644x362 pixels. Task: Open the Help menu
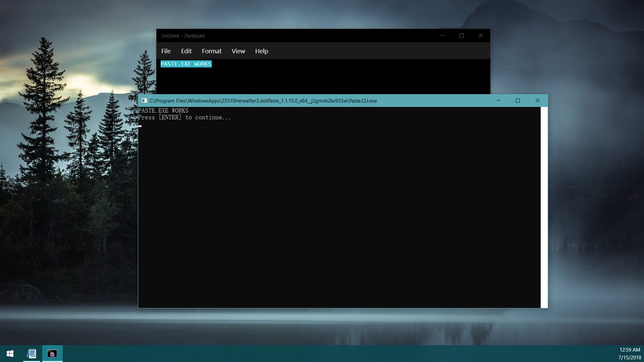tap(261, 51)
